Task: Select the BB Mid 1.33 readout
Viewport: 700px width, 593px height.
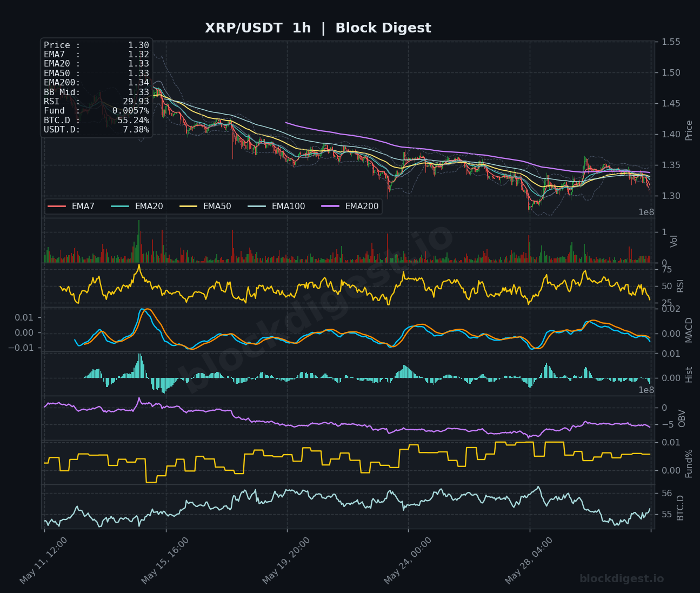Action: [96, 92]
